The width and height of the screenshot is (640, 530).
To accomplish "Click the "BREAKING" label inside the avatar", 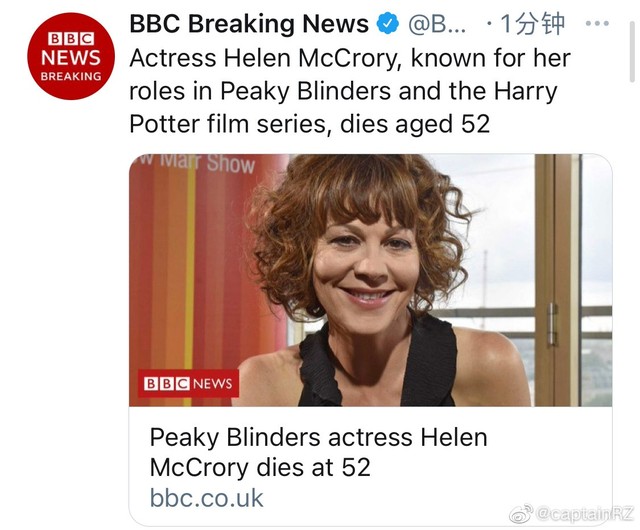I will [65, 76].
